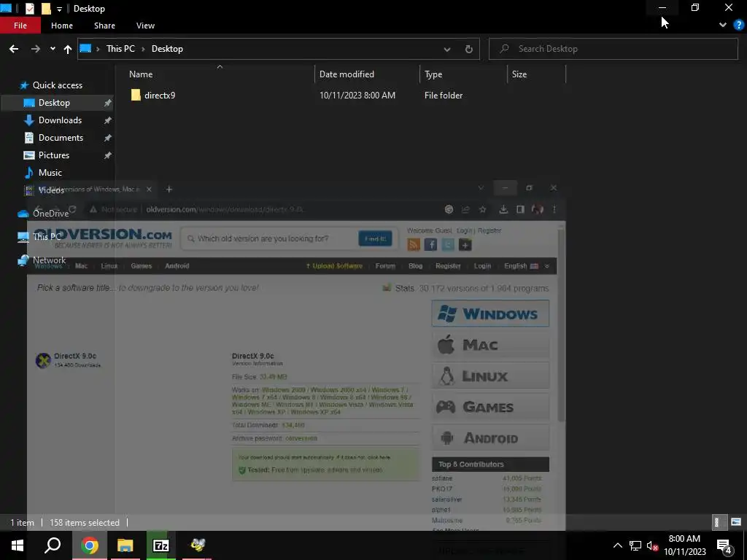Open Chrome three-dot menu
The image size is (747, 560).
coord(554,209)
